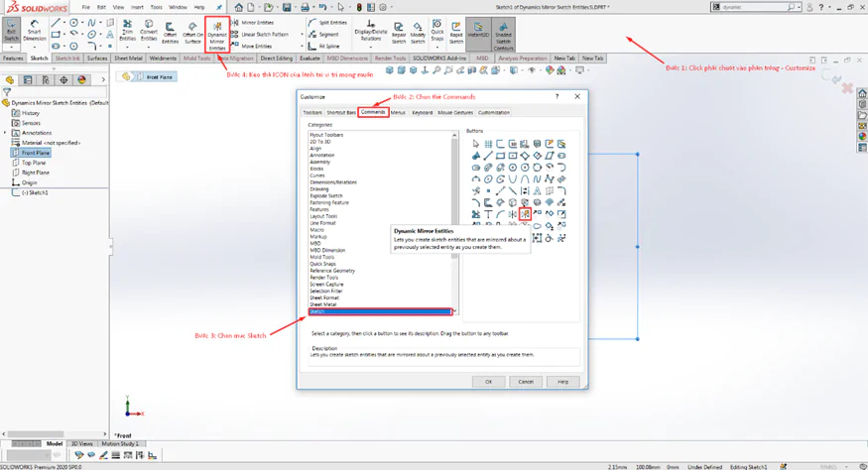Switch to the Features ribbon tab
Image resolution: width=868 pixels, height=470 pixels.
[13, 59]
